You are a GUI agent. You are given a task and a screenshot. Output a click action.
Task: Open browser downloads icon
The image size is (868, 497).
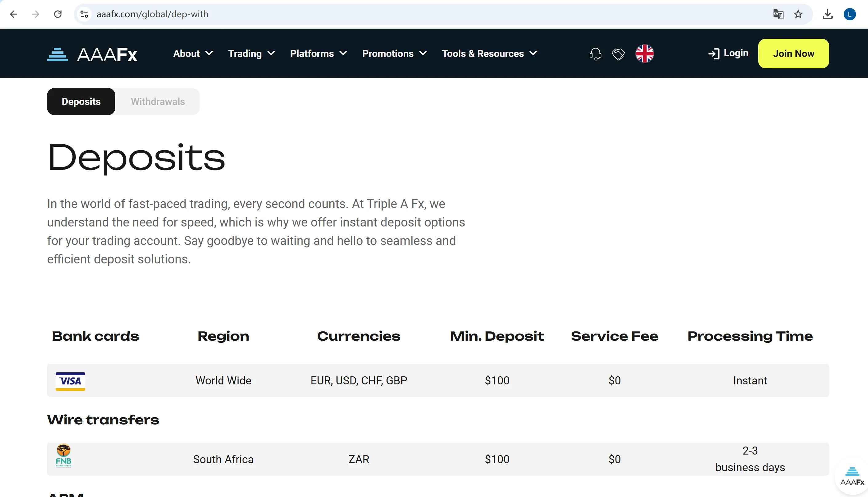[828, 14]
